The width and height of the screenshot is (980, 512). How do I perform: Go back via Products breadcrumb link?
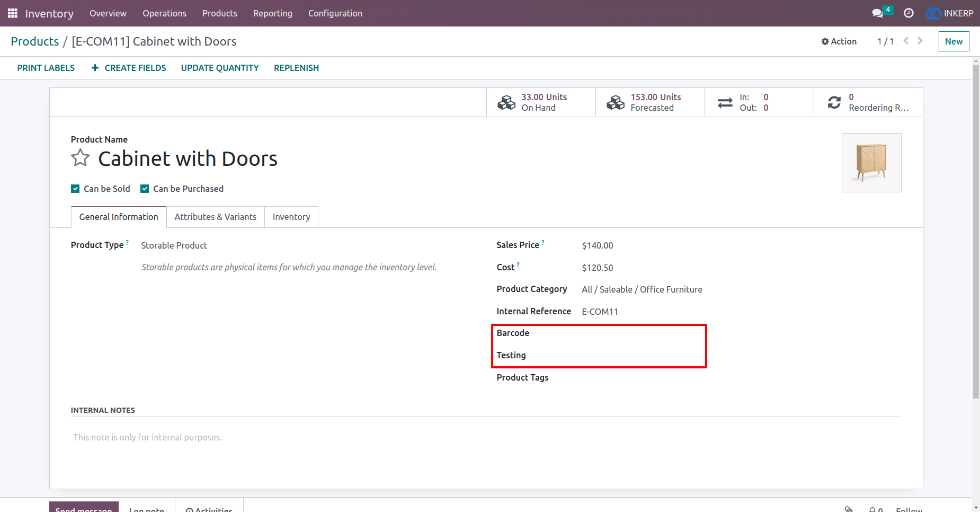coord(35,41)
